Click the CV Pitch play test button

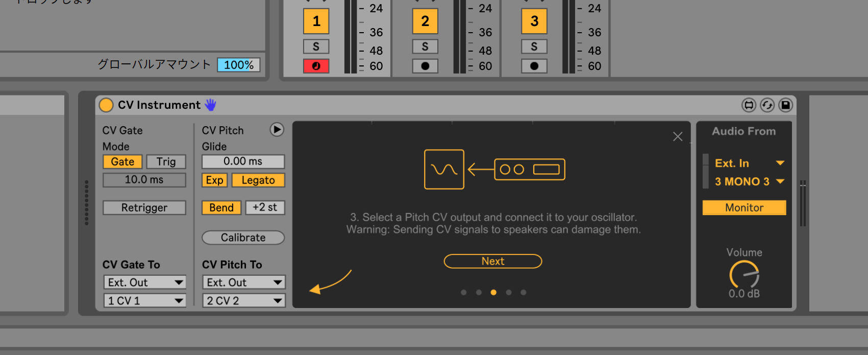pos(277,130)
